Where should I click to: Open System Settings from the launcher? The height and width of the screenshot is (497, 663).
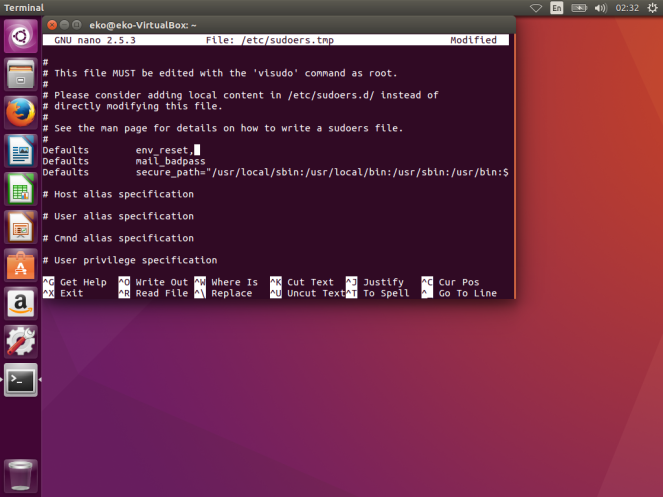pos(20,342)
